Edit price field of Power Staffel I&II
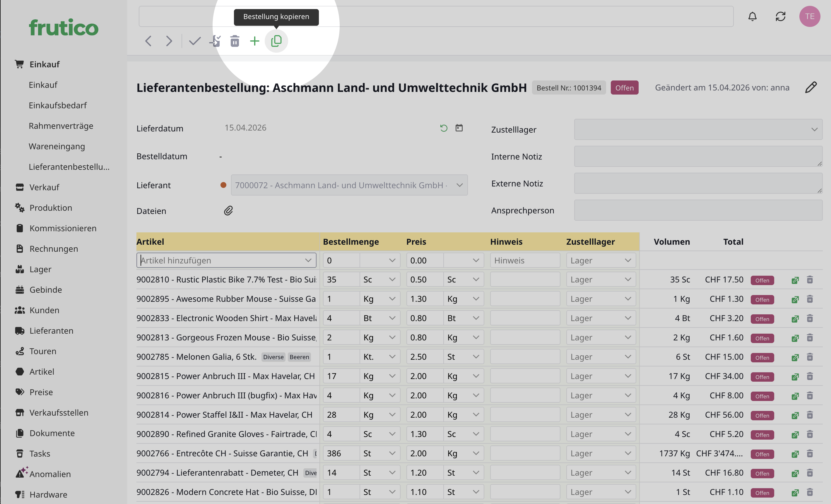This screenshot has width=831, height=504. click(x=425, y=415)
